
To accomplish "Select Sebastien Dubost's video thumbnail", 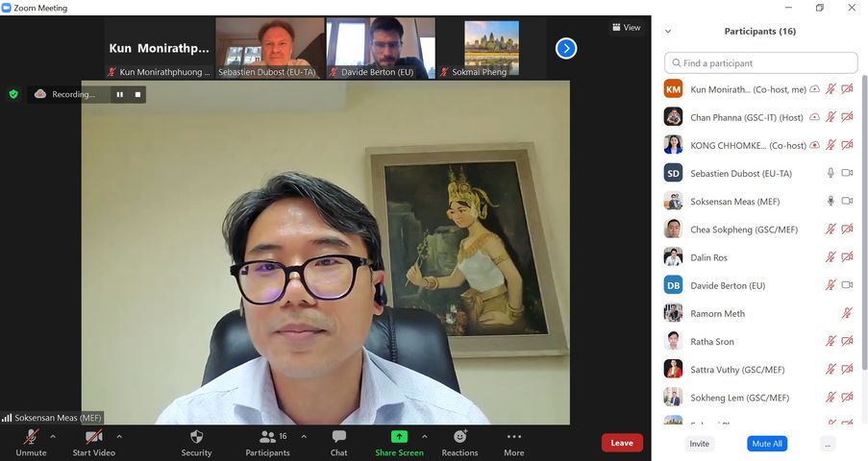I will coord(269,47).
